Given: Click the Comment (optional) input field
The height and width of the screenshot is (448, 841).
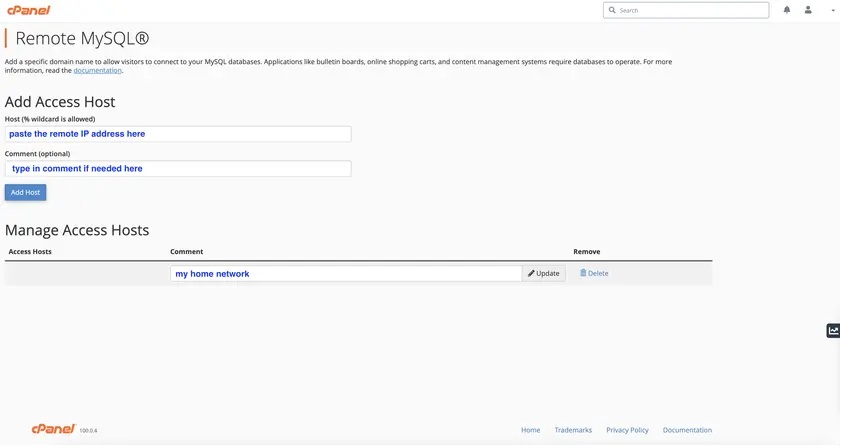Looking at the screenshot, I should point(178,168).
